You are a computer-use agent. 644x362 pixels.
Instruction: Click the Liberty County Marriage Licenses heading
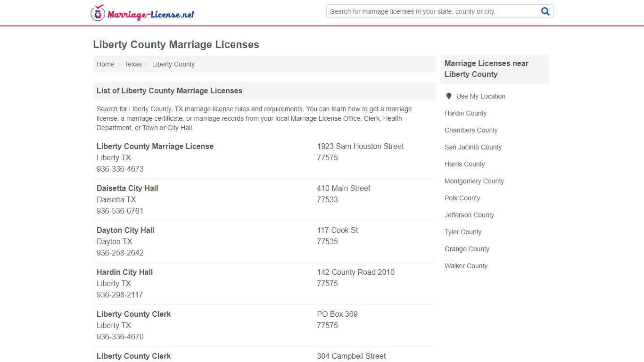click(x=176, y=45)
